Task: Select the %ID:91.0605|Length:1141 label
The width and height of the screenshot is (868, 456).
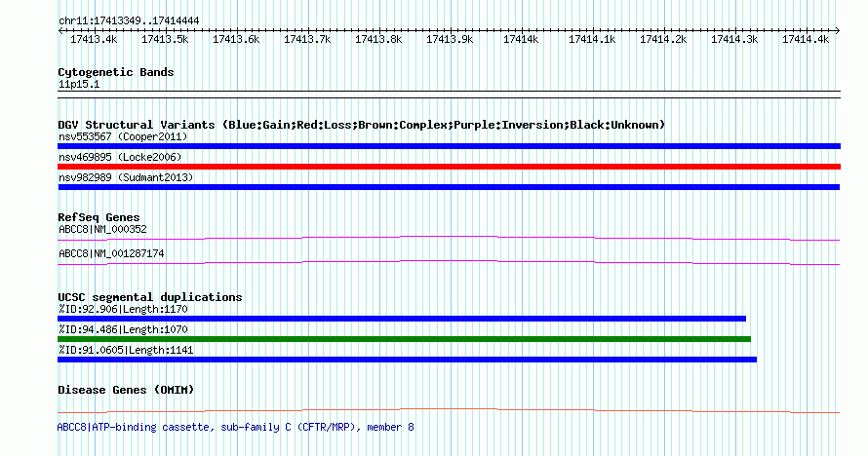Action: (x=126, y=351)
